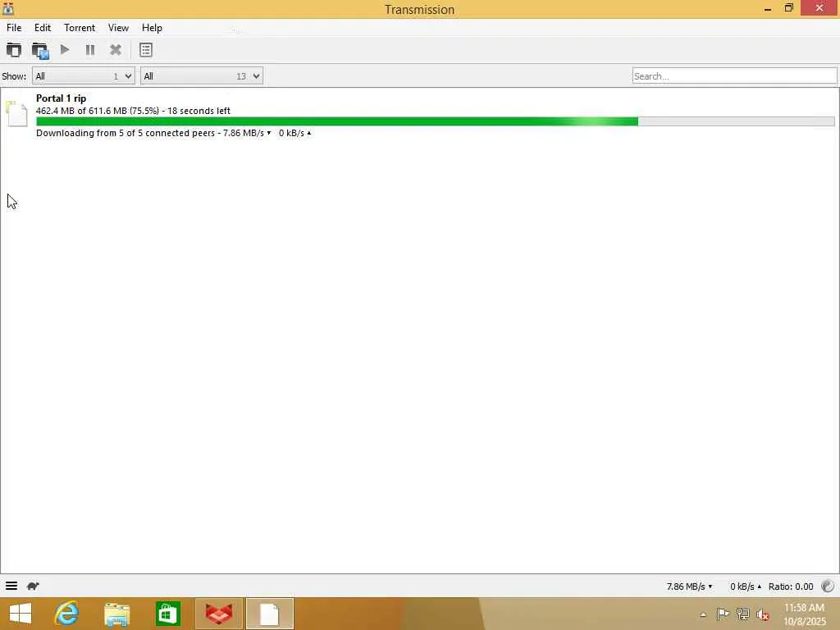Click the Transmission title bar app icon

(x=8, y=8)
